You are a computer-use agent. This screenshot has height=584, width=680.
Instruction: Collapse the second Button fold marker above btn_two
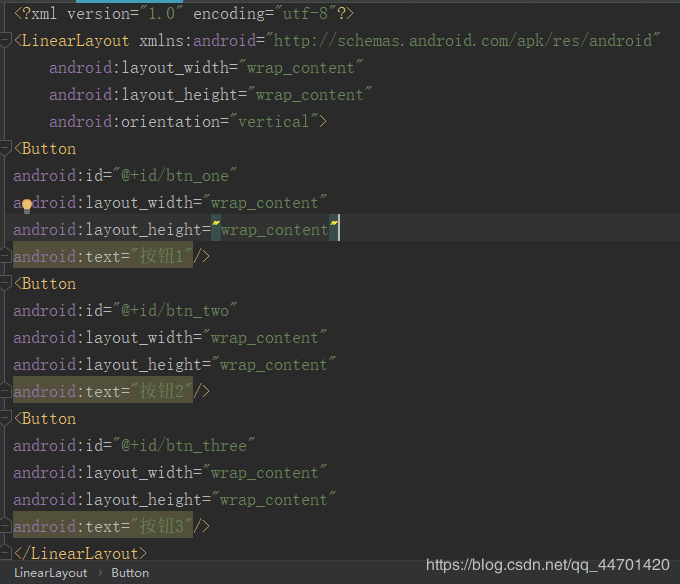[x=5, y=284]
